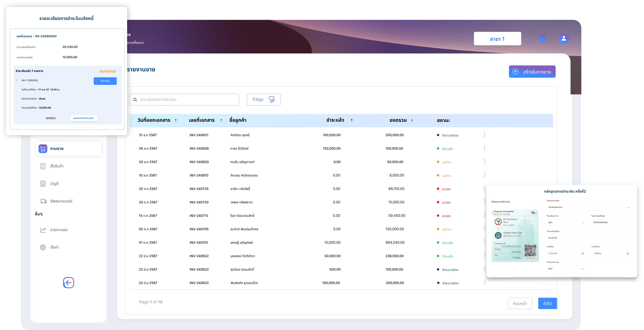Sort by ชำระแล้ว column arrows
The height and width of the screenshot is (330, 644).
coord(352,120)
